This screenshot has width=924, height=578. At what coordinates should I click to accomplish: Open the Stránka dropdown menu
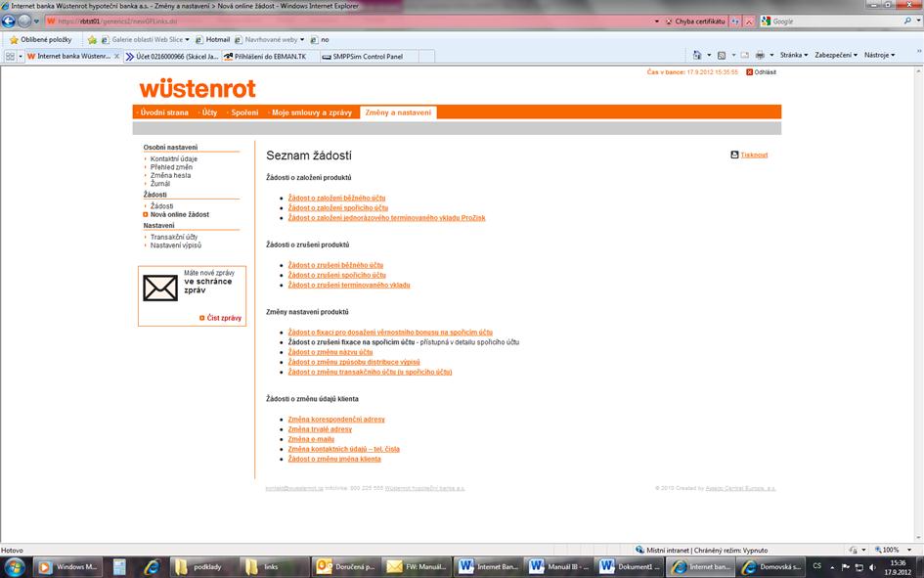point(794,55)
